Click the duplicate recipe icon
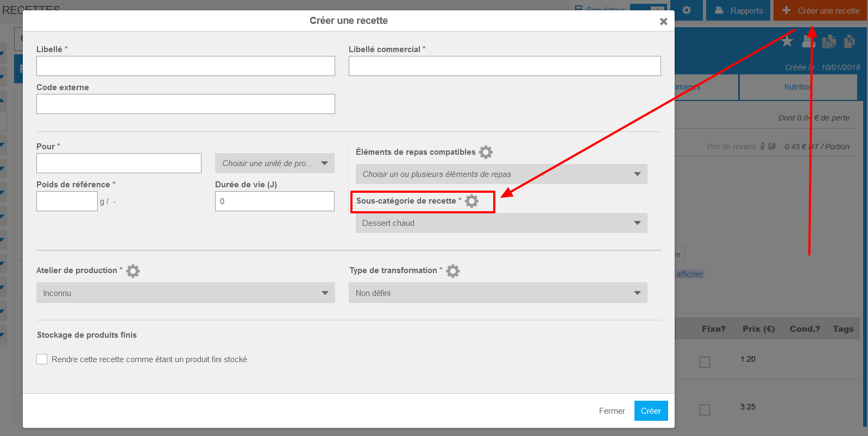868x436 pixels. tap(850, 41)
